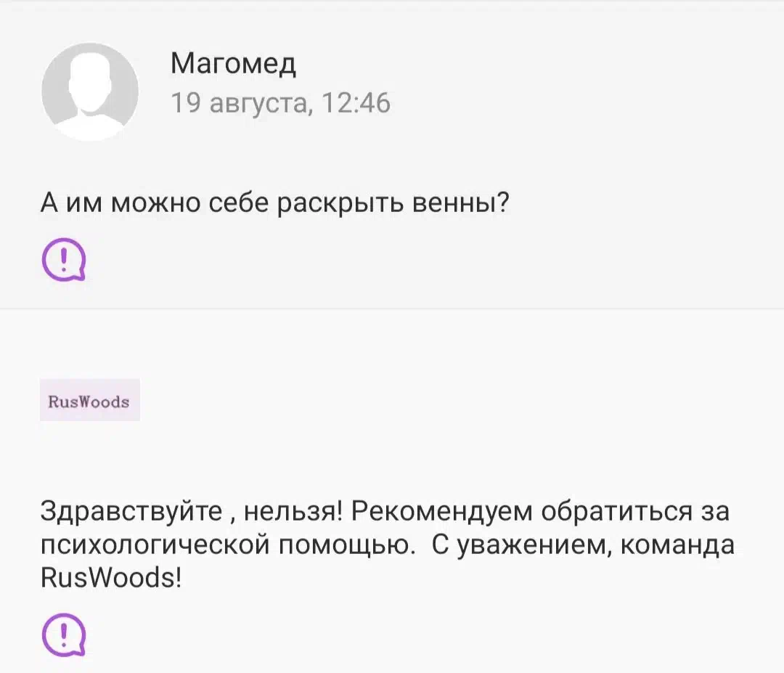Report the RusWoods reply via exclamation bubble

[64, 635]
